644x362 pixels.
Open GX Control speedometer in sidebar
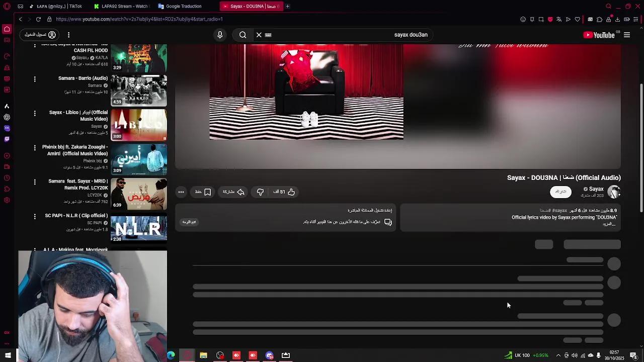point(7,56)
